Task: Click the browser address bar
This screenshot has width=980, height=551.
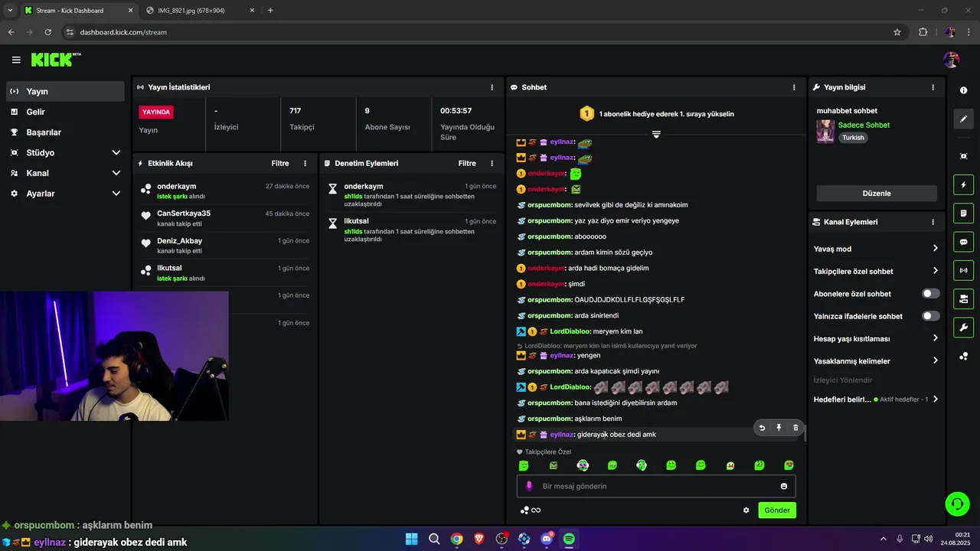Action: click(x=482, y=32)
